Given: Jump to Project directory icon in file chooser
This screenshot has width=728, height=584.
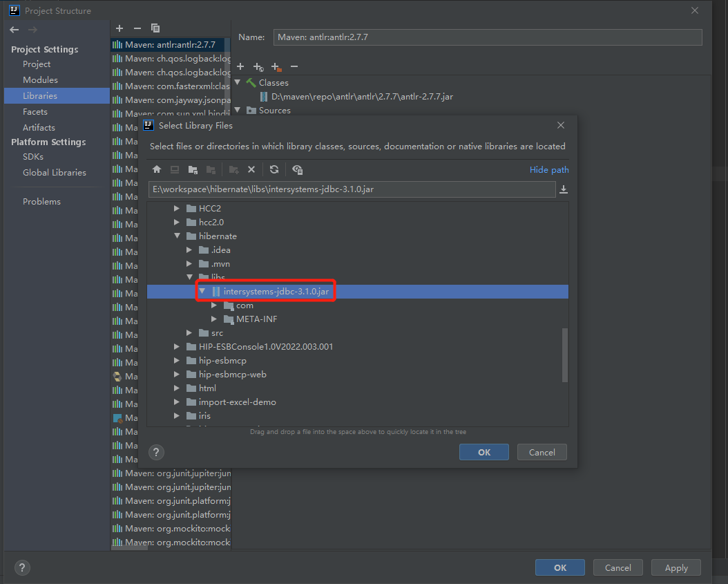Looking at the screenshot, I should pyautogui.click(x=193, y=169).
